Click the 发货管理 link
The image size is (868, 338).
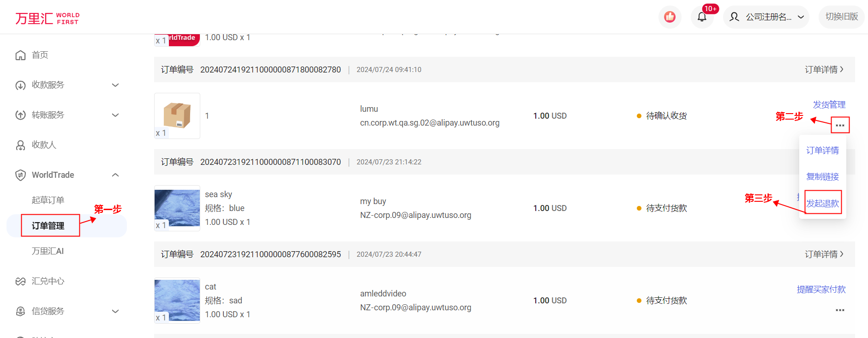(x=829, y=105)
